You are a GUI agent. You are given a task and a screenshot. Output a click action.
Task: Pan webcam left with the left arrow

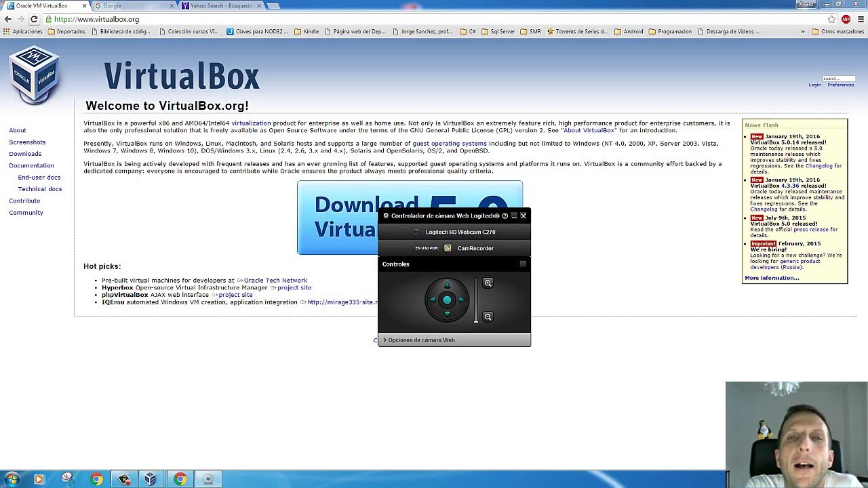tap(433, 300)
